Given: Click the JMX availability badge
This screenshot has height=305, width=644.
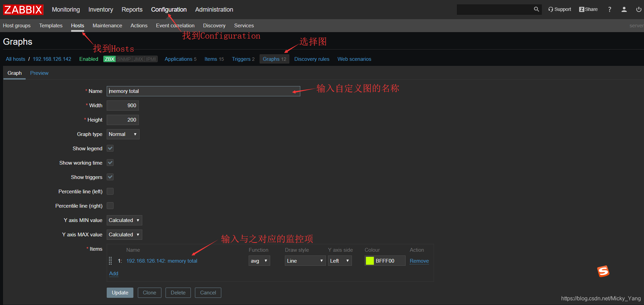Looking at the screenshot, I should (139, 59).
